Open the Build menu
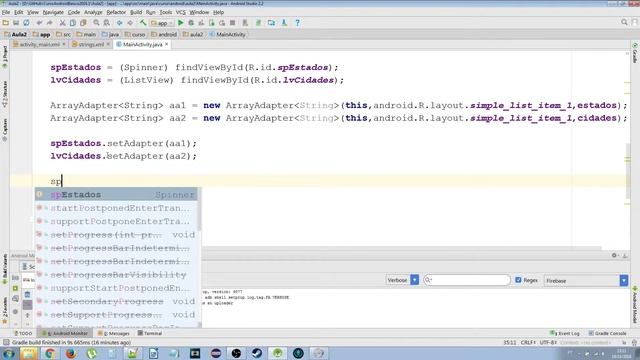 click(x=136, y=12)
